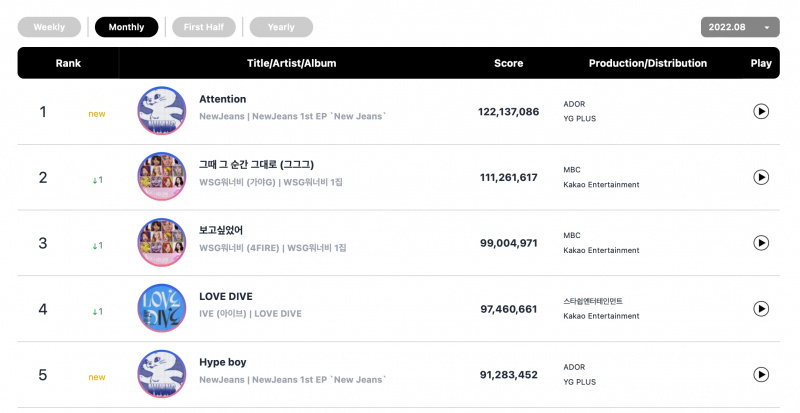Select the Monthly chart tab

click(x=127, y=27)
